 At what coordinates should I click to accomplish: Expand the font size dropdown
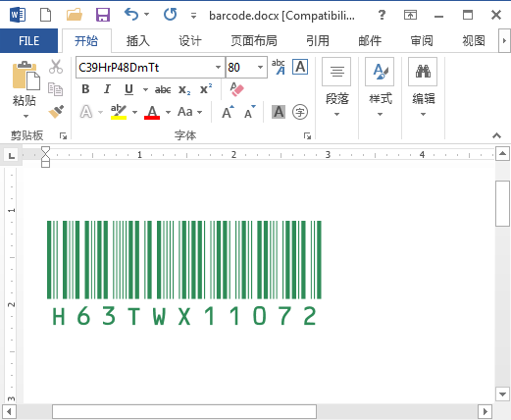[x=261, y=68]
